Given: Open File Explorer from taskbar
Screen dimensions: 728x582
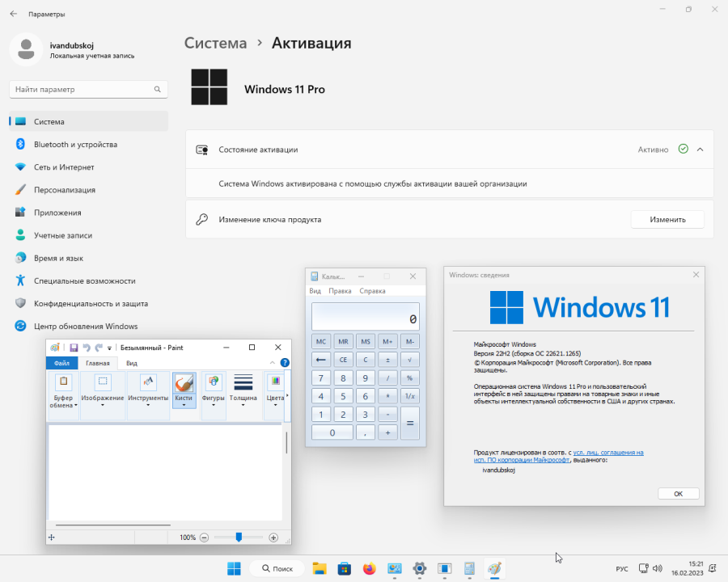Looking at the screenshot, I should 320,568.
